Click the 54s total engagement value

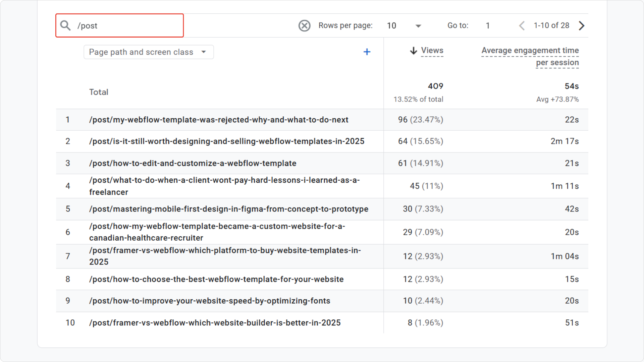(x=572, y=86)
